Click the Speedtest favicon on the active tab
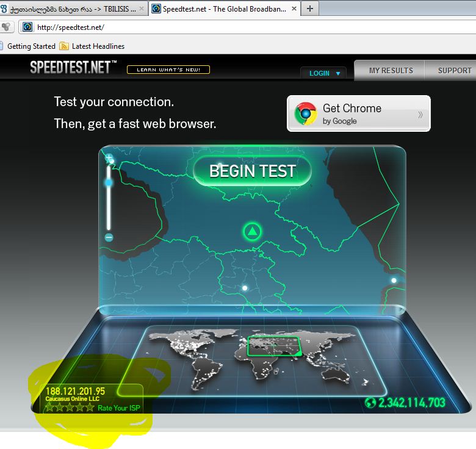476x449 pixels. click(x=156, y=9)
